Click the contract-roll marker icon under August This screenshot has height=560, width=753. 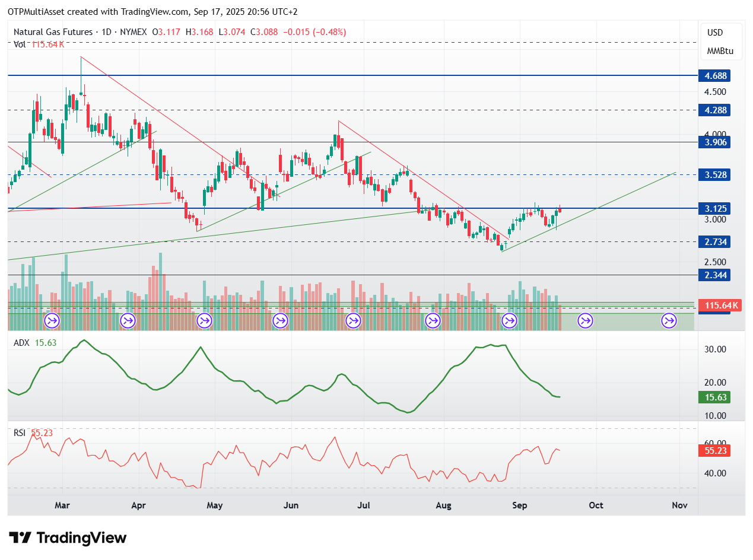click(x=433, y=321)
